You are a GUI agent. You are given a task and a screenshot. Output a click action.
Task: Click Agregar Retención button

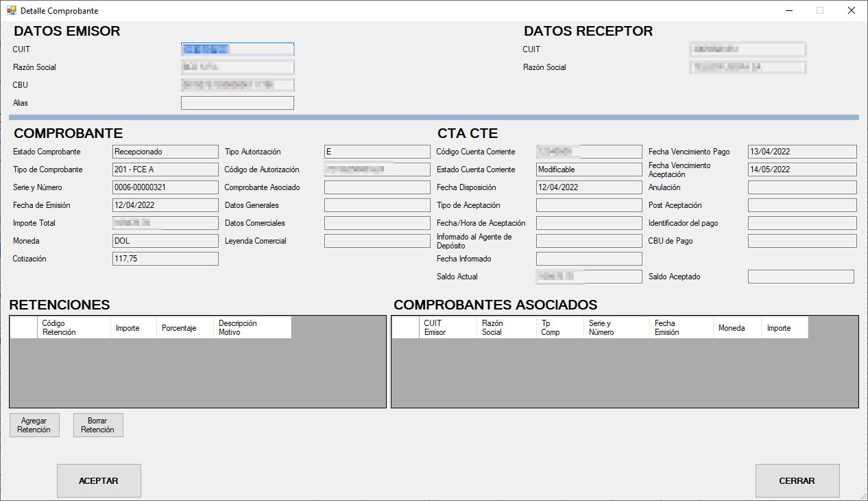click(34, 425)
